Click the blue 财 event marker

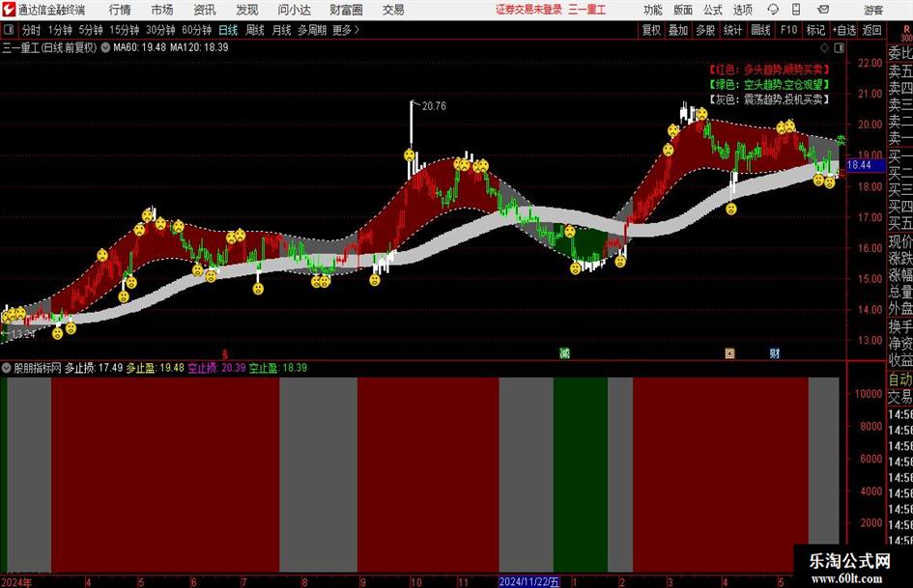pos(775,352)
